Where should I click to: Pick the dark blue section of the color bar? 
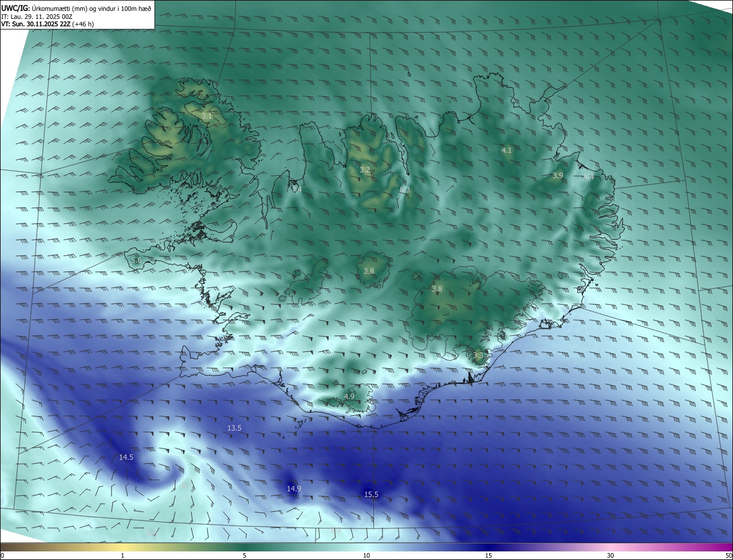488,547
